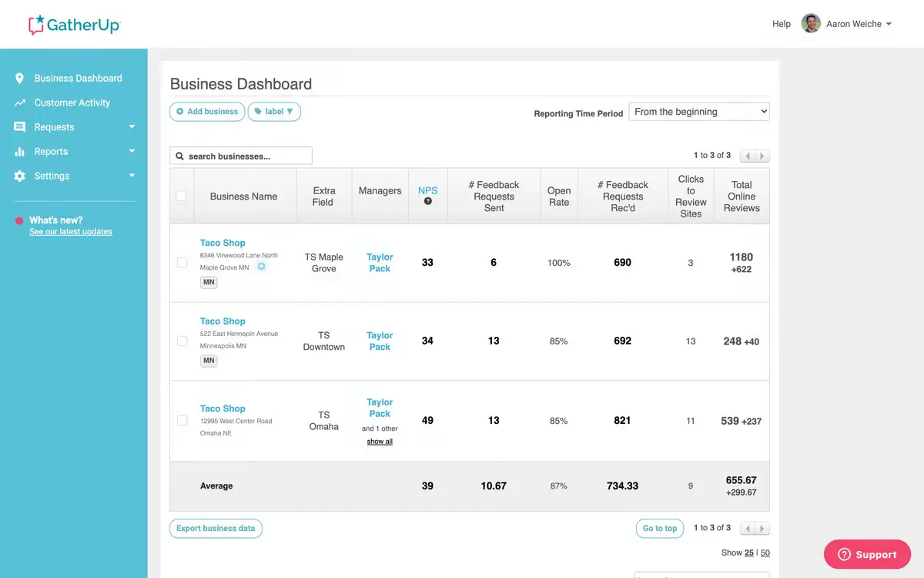The width and height of the screenshot is (924, 578).
Task: Click the blue status icon beside Maple Grove MN
Action: point(261,267)
